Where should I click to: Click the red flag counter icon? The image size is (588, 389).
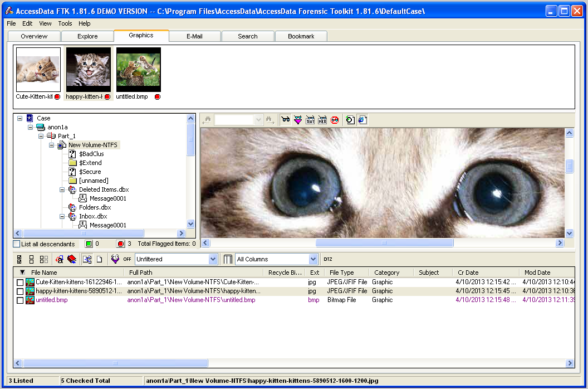120,244
